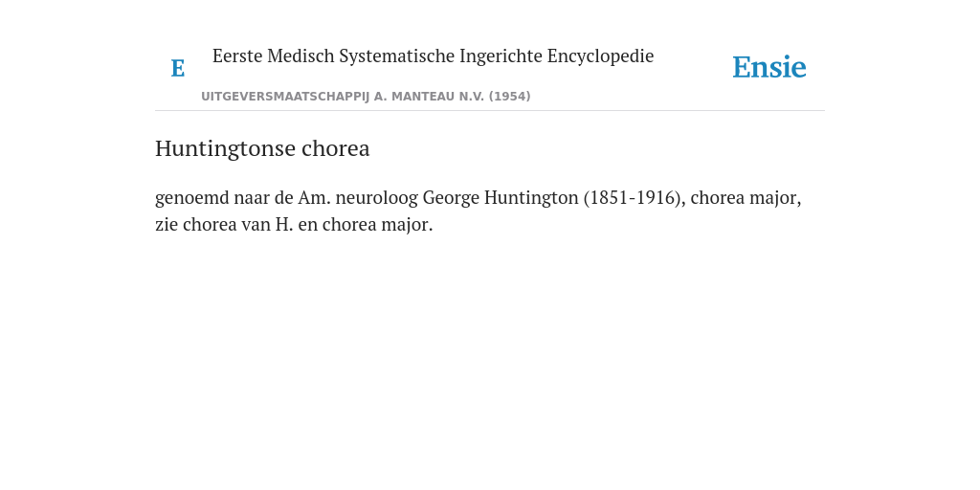
Task: Click the word chorea in the heading
Action: point(336,148)
